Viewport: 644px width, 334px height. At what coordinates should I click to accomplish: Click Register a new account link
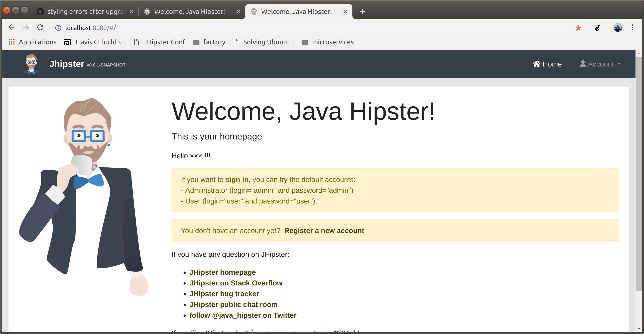tap(324, 231)
